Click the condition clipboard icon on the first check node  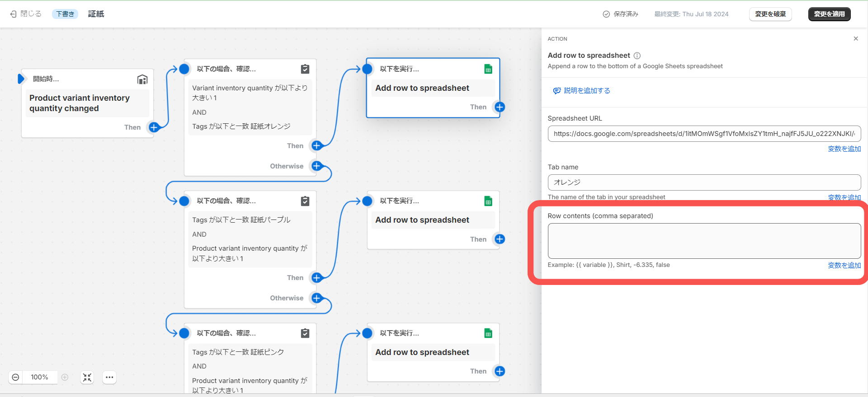pyautogui.click(x=305, y=69)
